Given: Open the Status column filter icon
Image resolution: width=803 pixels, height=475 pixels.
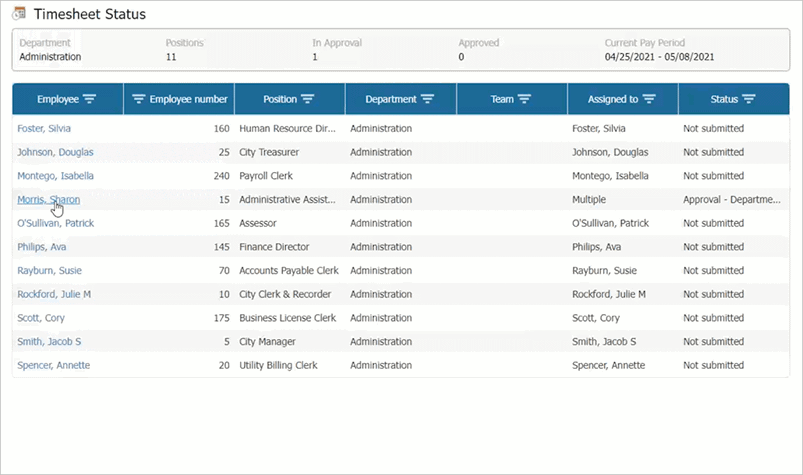Looking at the screenshot, I should (x=749, y=99).
